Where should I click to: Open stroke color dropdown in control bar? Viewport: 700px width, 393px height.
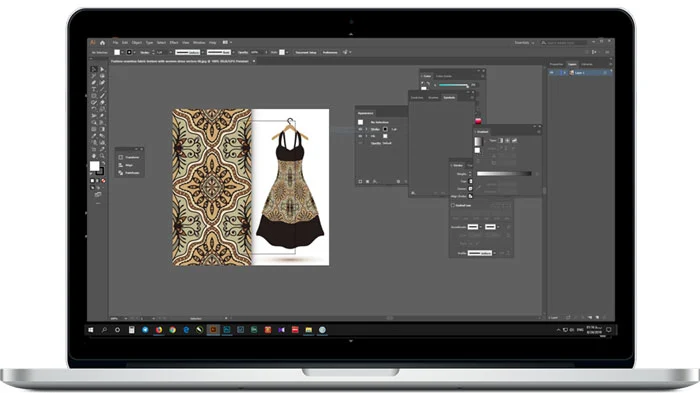(x=134, y=52)
